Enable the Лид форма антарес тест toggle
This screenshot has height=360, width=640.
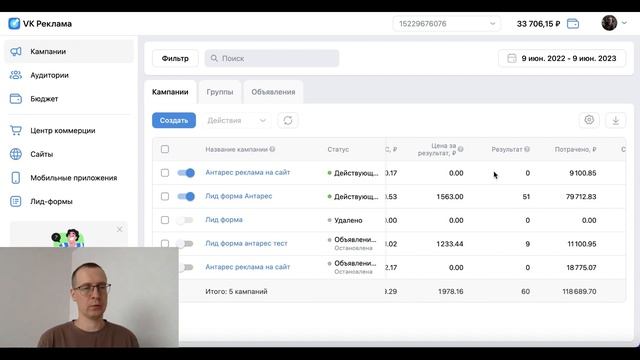pos(185,244)
